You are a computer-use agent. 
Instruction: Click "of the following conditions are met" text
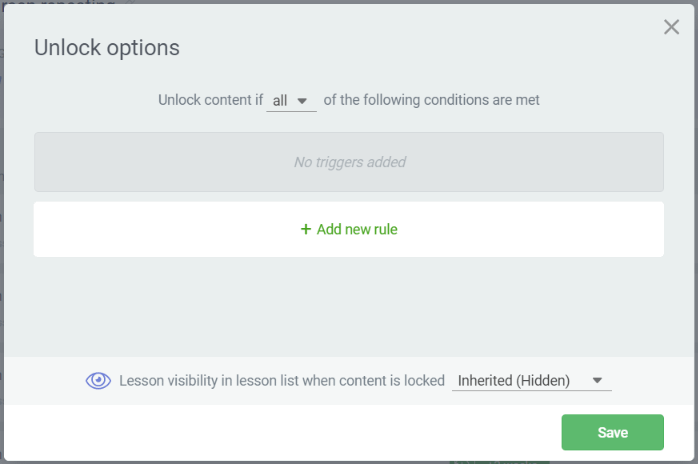[431, 100]
